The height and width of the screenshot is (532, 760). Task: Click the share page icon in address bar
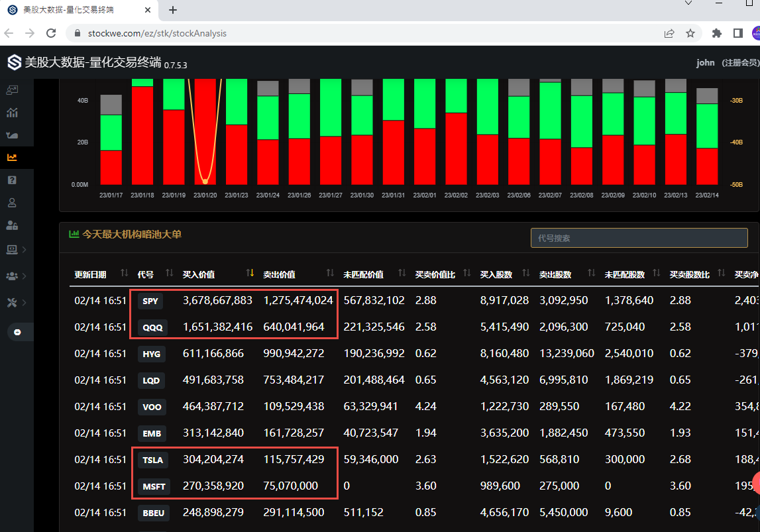669,33
